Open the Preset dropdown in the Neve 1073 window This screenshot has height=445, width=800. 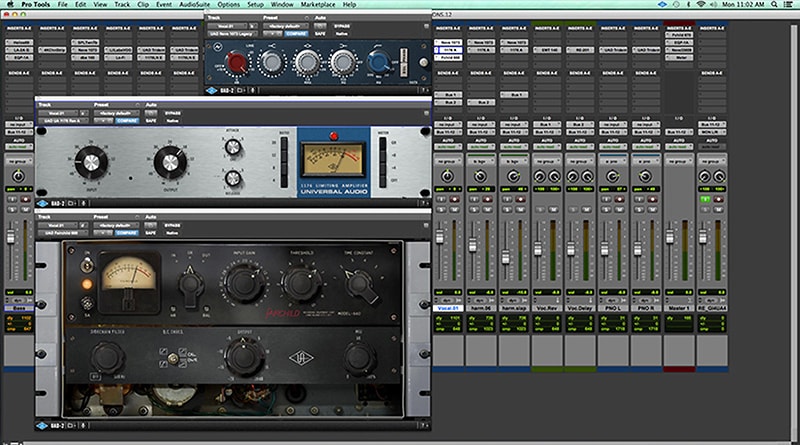[x=285, y=26]
